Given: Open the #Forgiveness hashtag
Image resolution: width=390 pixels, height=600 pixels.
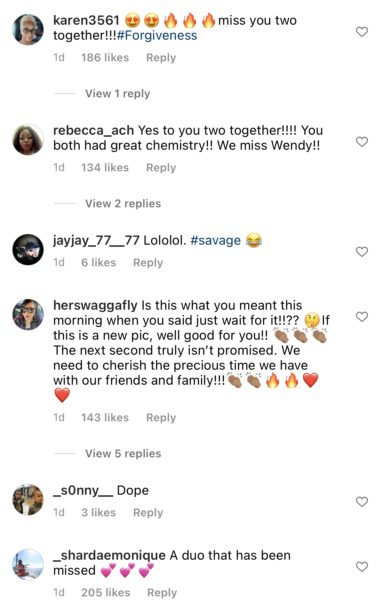Looking at the screenshot, I should (157, 36).
